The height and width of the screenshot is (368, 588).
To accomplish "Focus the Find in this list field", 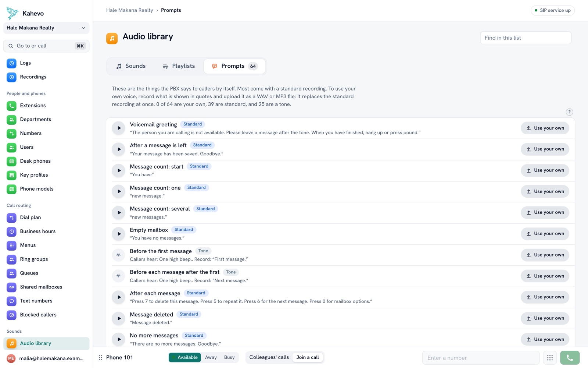I will point(526,38).
